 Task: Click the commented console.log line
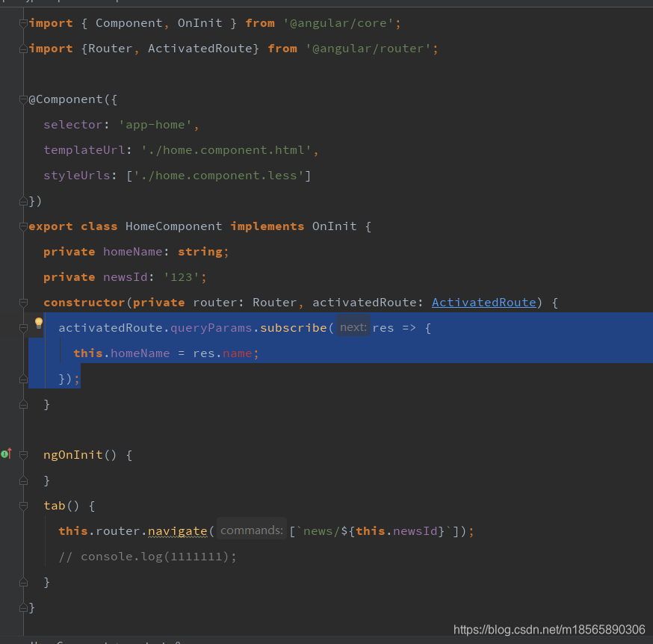147,557
